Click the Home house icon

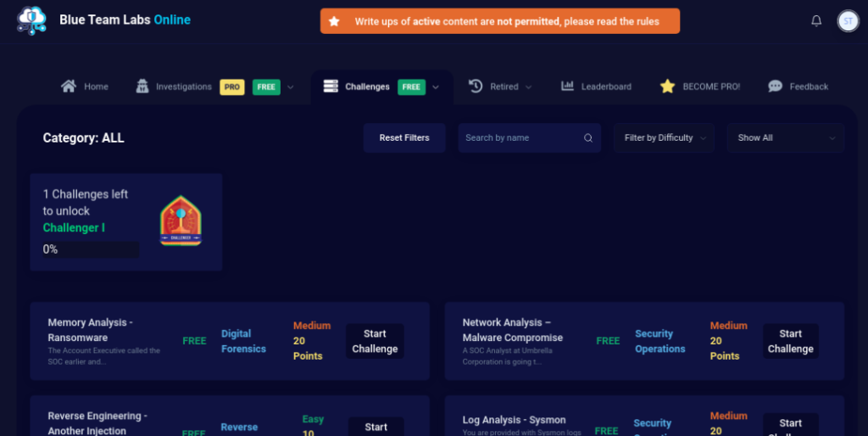(69, 87)
